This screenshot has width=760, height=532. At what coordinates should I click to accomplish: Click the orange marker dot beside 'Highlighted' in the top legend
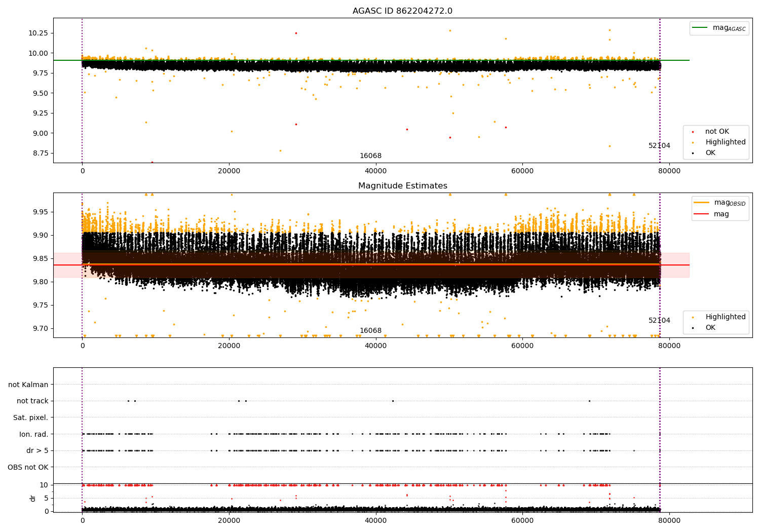click(693, 143)
